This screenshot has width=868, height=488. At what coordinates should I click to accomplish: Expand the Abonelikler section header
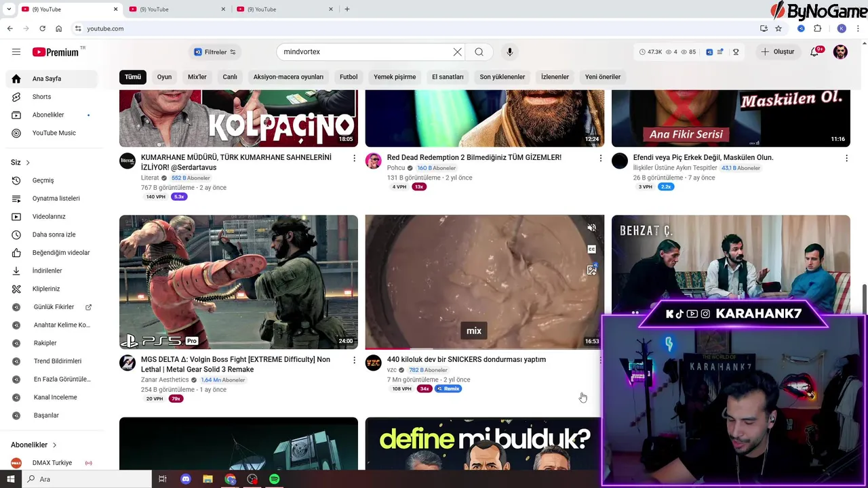click(x=34, y=445)
